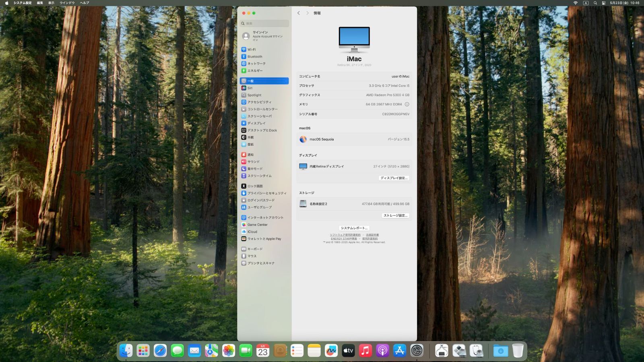Select コントロールセンター in the sidebar

264,109
